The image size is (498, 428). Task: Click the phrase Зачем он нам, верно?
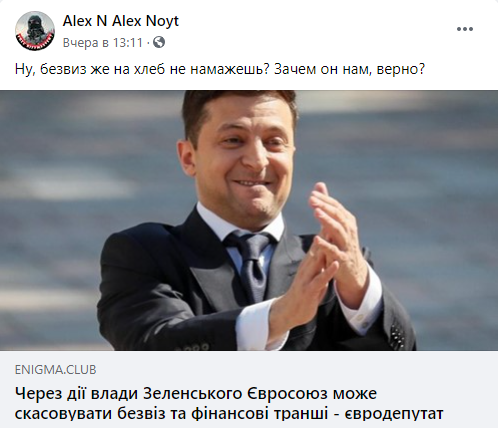tap(350, 69)
